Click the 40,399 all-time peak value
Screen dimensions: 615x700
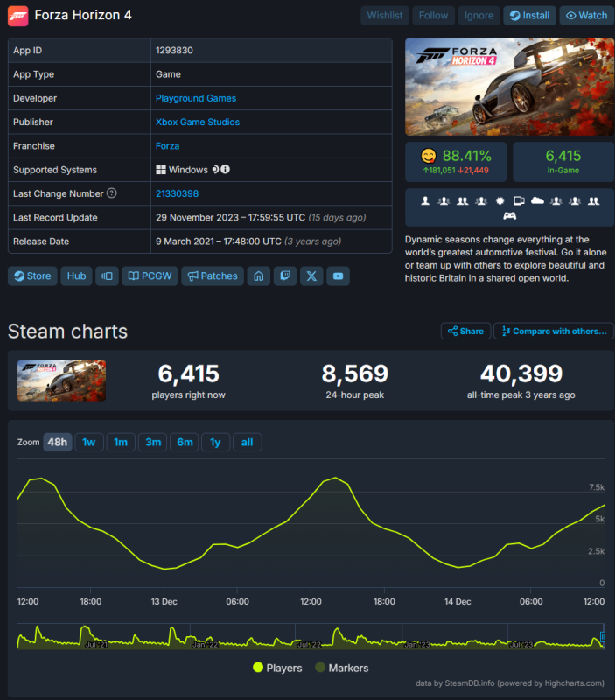click(x=521, y=374)
